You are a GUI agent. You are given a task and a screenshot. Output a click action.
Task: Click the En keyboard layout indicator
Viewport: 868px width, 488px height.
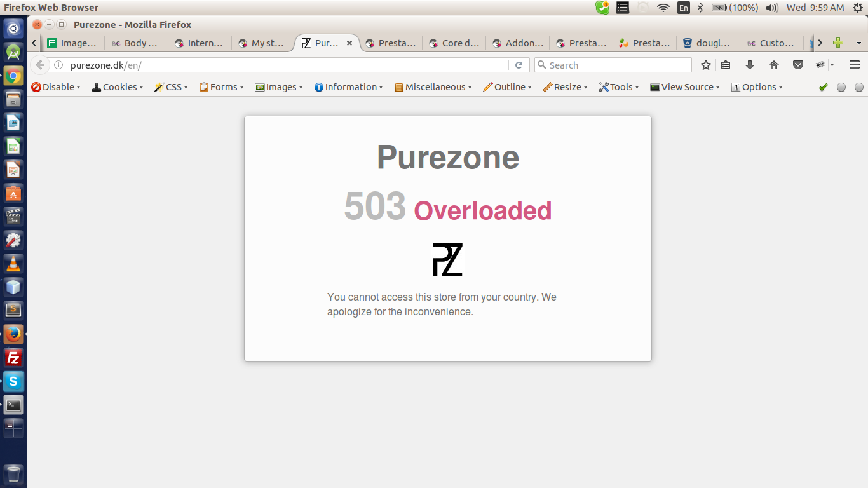[684, 8]
